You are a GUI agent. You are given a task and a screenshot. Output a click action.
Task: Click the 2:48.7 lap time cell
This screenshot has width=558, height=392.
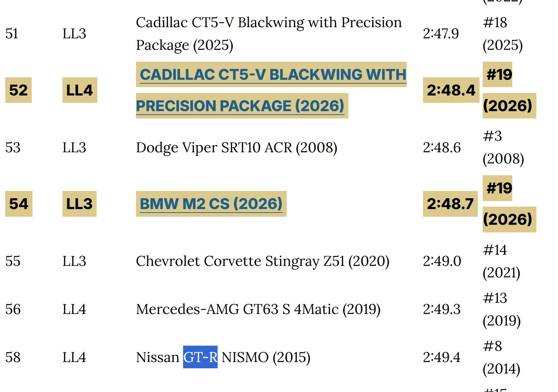pos(450,204)
